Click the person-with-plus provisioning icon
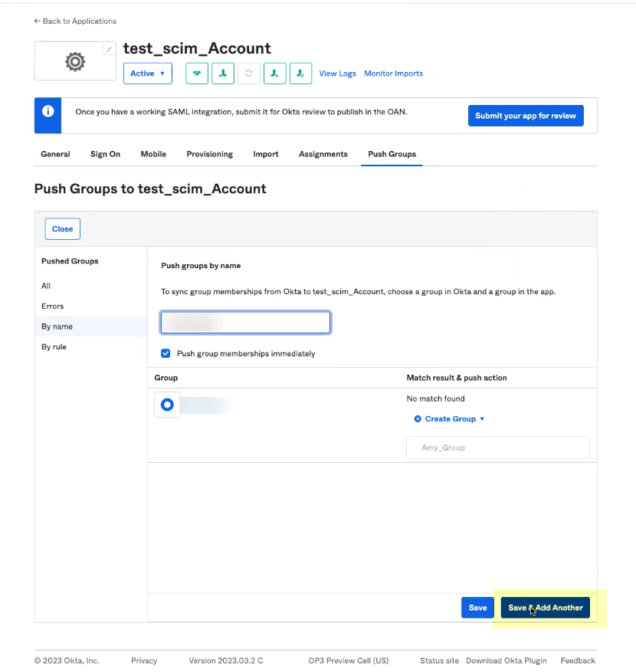The height and width of the screenshot is (672, 636). [274, 74]
